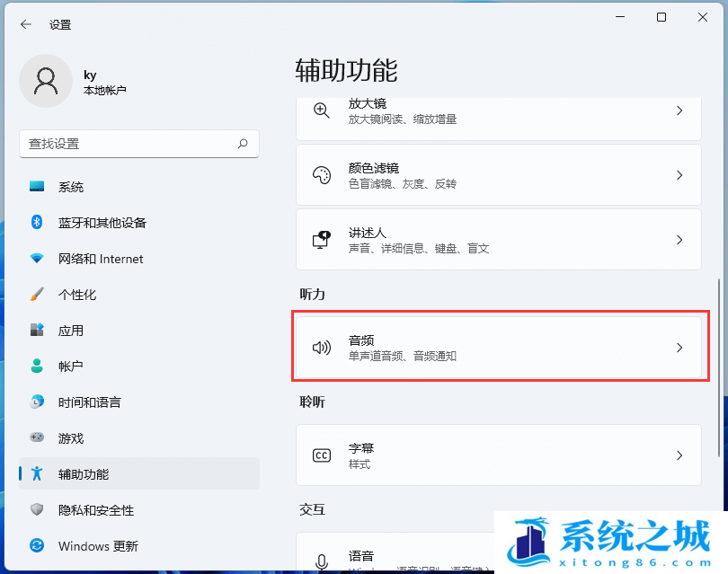The width and height of the screenshot is (728, 574).
Task: Select 系统 in the sidebar
Action: tap(71, 187)
